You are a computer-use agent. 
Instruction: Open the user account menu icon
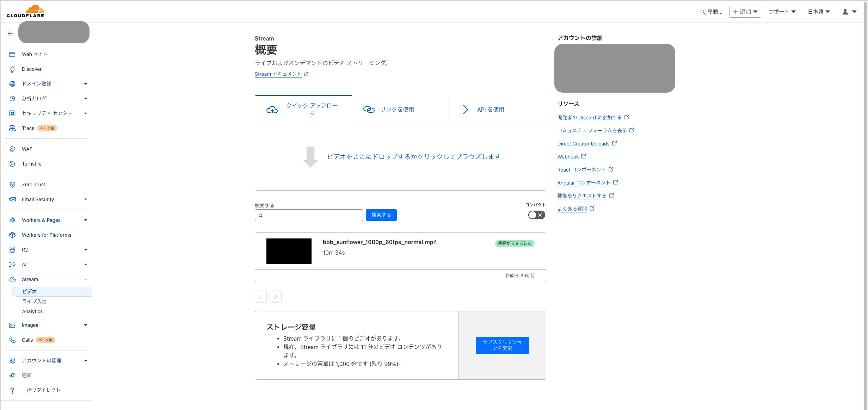845,12
